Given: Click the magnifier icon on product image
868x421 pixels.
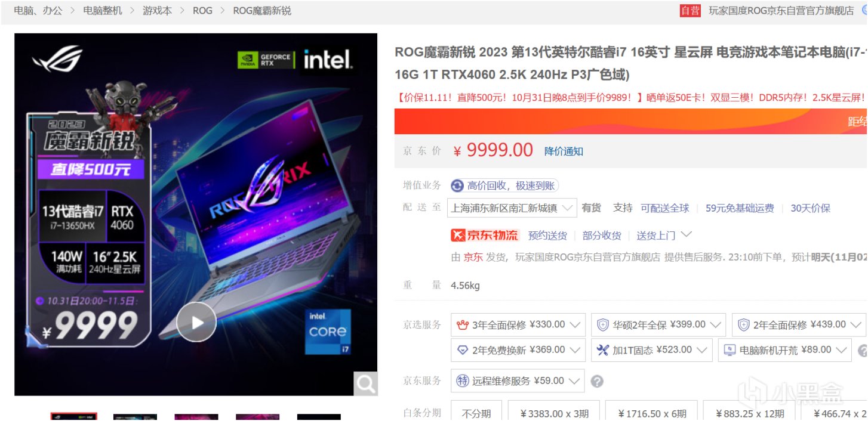Looking at the screenshot, I should coord(366,383).
